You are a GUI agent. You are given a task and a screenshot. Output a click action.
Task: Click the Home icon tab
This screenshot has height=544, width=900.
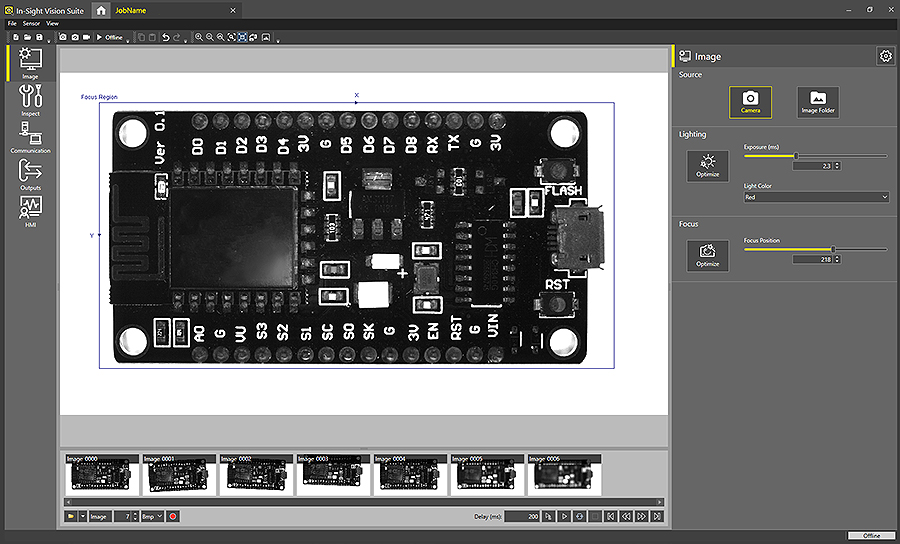(101, 9)
